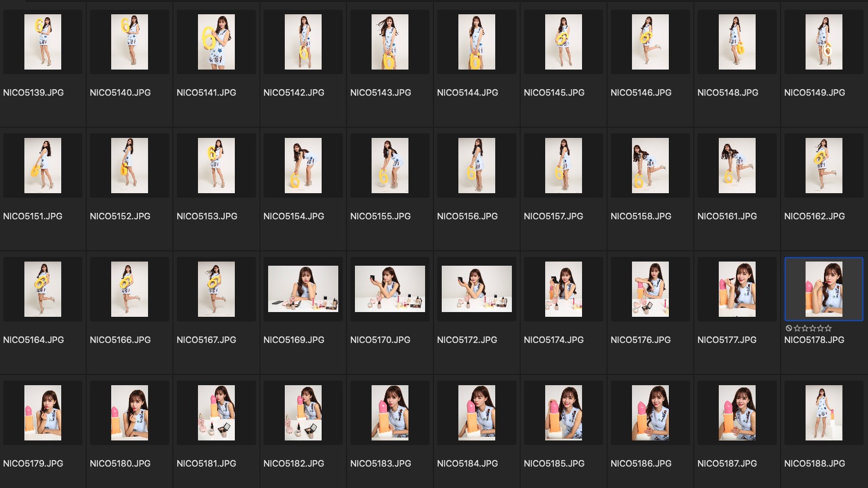The image size is (868, 488).
Task: Rate NICO5178.JPG five stars
Action: pyautogui.click(x=828, y=328)
